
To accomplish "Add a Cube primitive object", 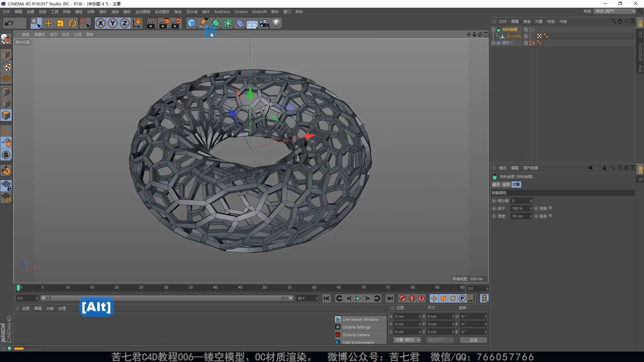I will [x=192, y=23].
